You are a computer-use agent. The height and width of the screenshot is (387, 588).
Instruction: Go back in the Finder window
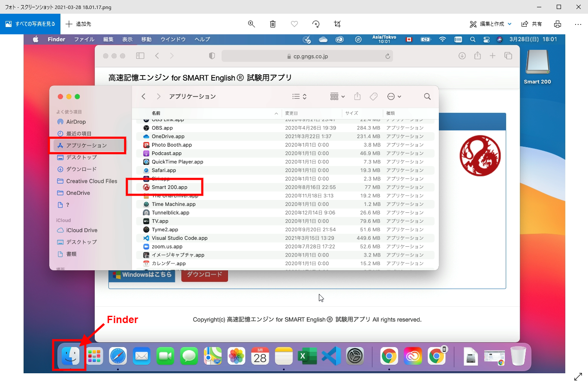pos(144,97)
